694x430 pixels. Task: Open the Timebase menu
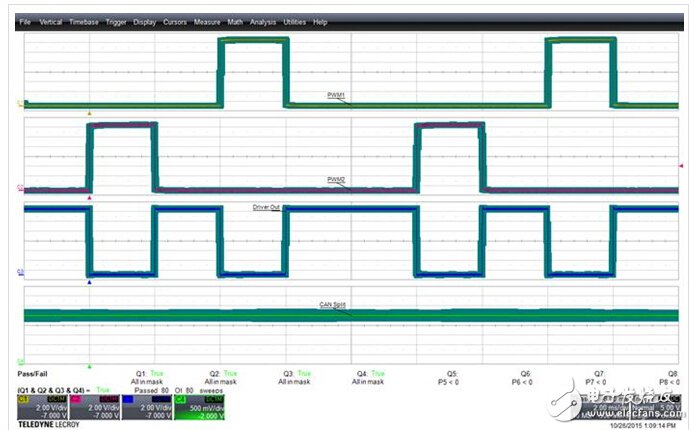click(x=83, y=21)
